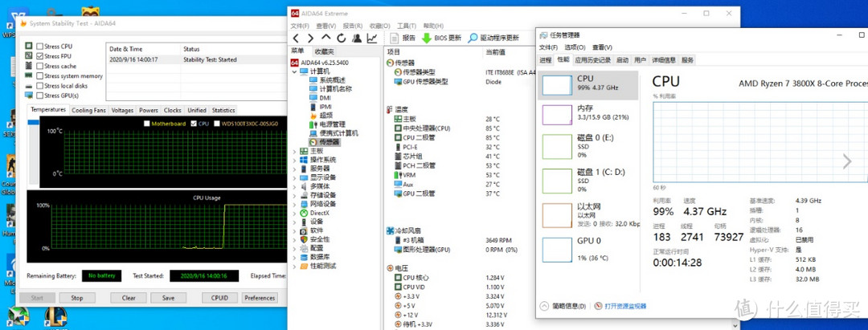Screen dimensions: 868x330
Task: Open the graph icon in AIDA64 toolbar
Action: coord(372,39)
